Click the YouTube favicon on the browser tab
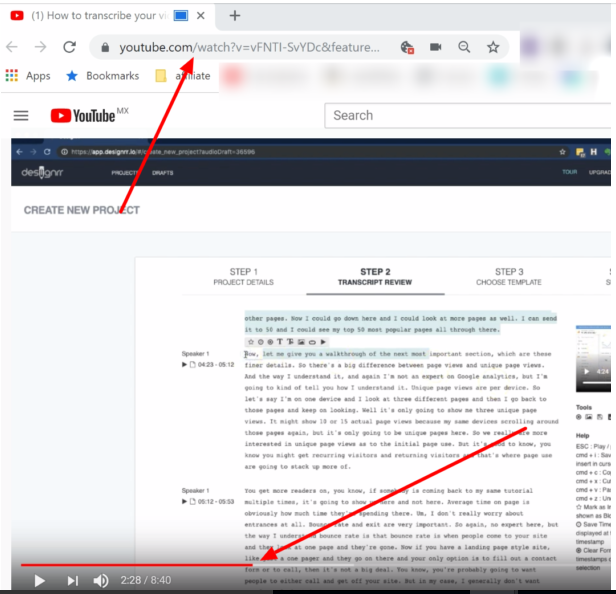The width and height of the screenshot is (616, 594). tap(17, 16)
